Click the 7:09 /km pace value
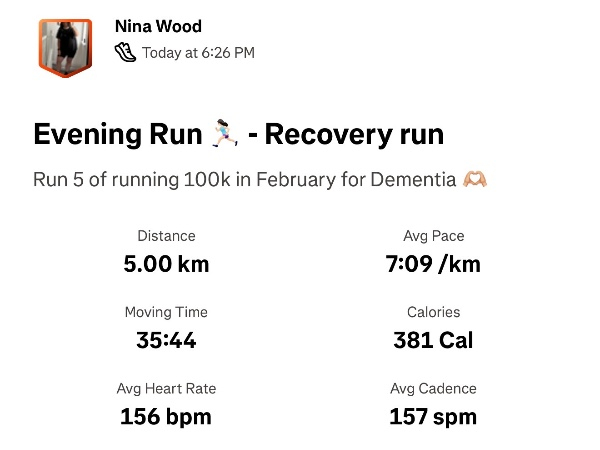 (433, 264)
